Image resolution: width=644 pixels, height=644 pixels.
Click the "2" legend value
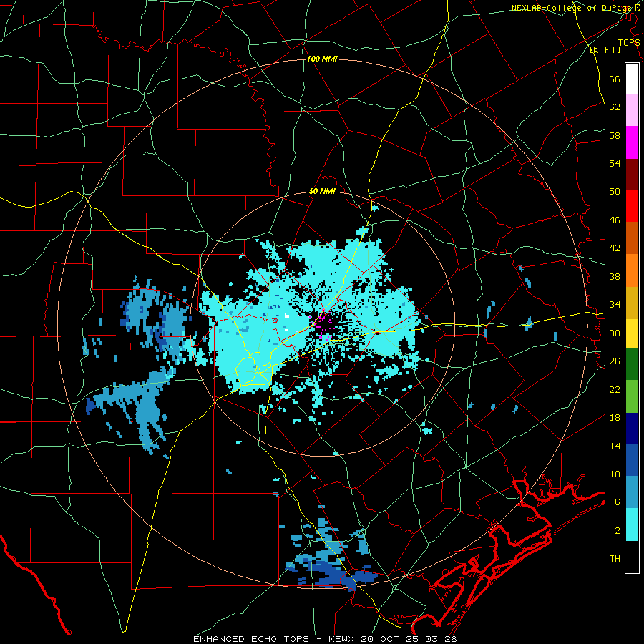click(x=618, y=531)
